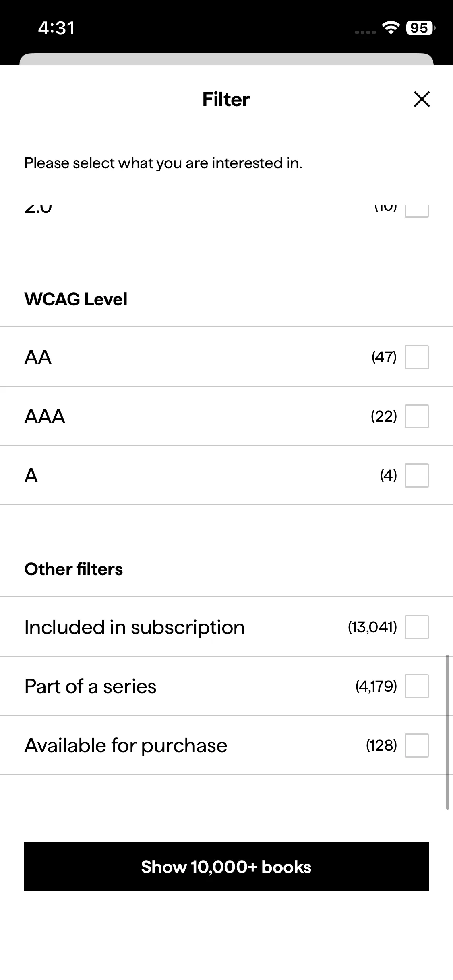Tap the WCAG Level section heading
This screenshot has width=453, height=980.
point(76,299)
